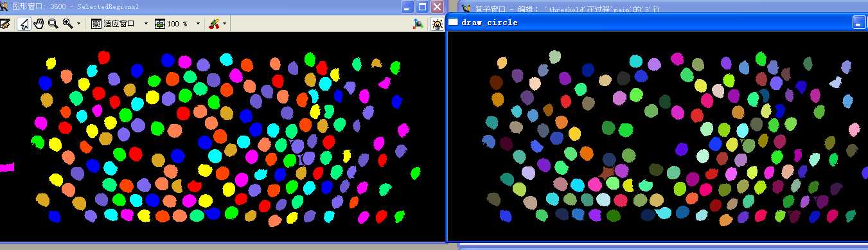Open the 3D plot mode icon
Screen dimensions: 868x250
pyautogui.click(x=418, y=24)
